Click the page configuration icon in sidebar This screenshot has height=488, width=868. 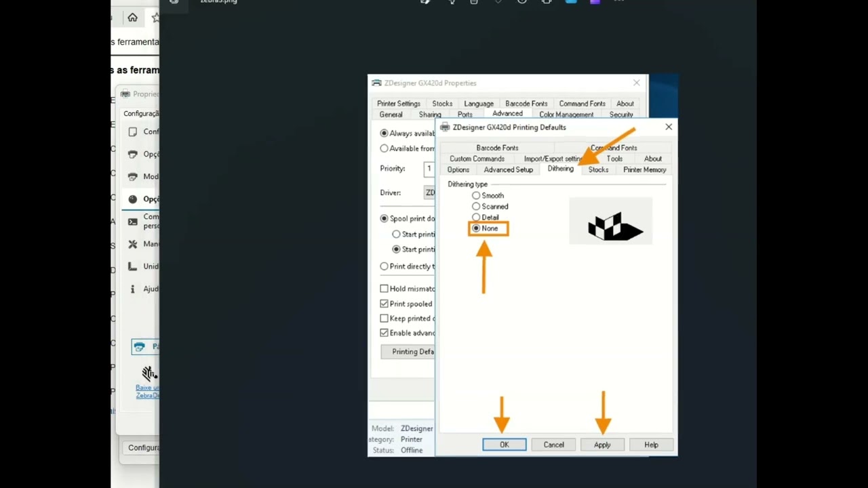tap(132, 131)
